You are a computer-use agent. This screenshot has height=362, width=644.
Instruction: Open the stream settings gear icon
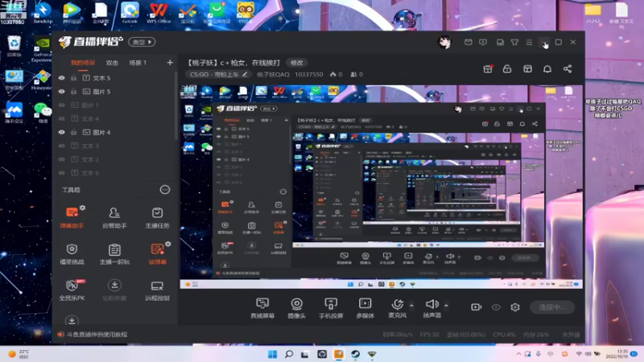coord(515,307)
